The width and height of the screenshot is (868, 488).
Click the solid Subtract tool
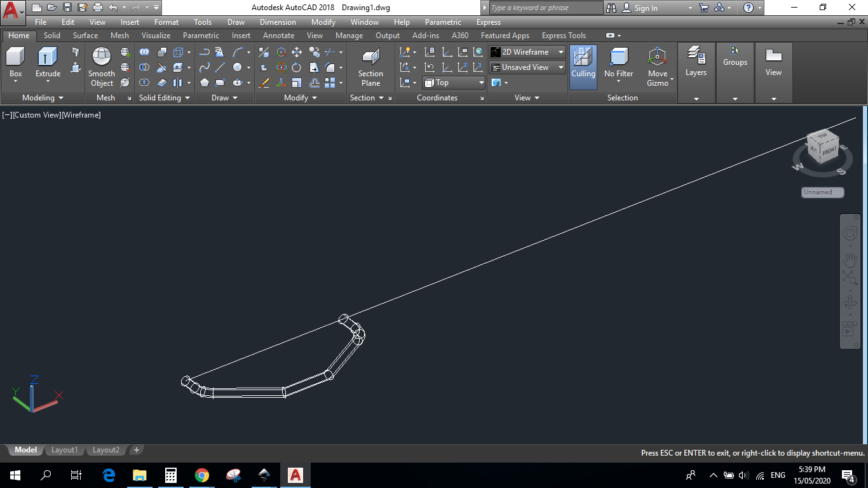tap(144, 67)
